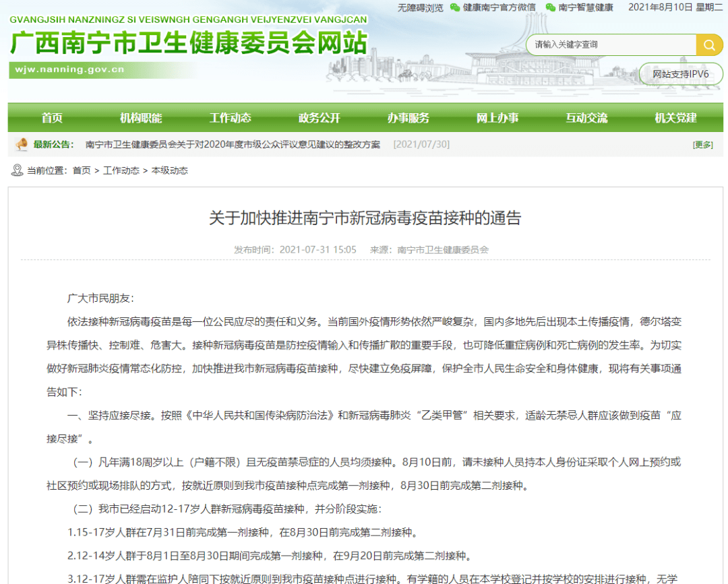Click the WeChat icon beside 南宁智慧健康
The image size is (728, 584).
551,7
